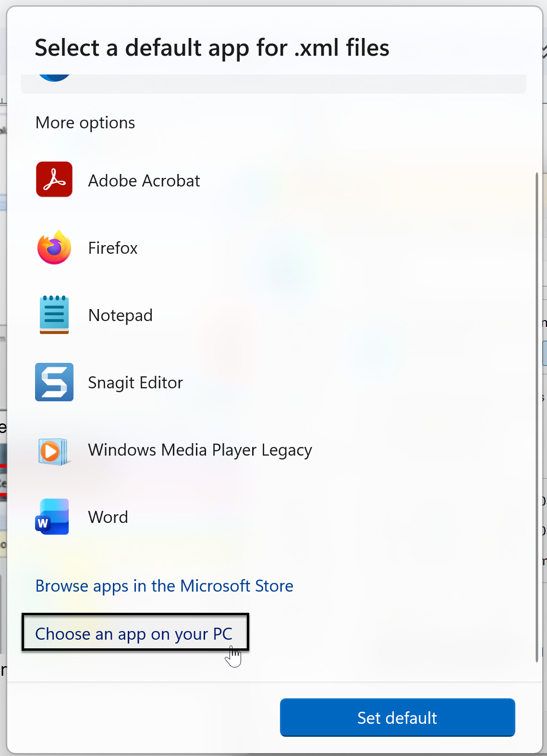547x756 pixels.
Task: Select the Word label text
Action: 108,517
